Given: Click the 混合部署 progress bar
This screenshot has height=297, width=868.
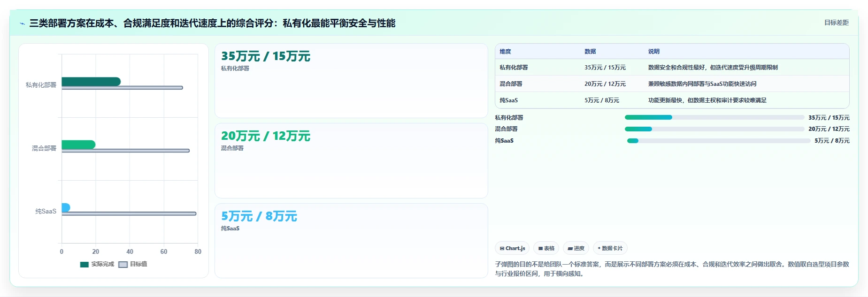Looking at the screenshot, I should click(x=714, y=129).
